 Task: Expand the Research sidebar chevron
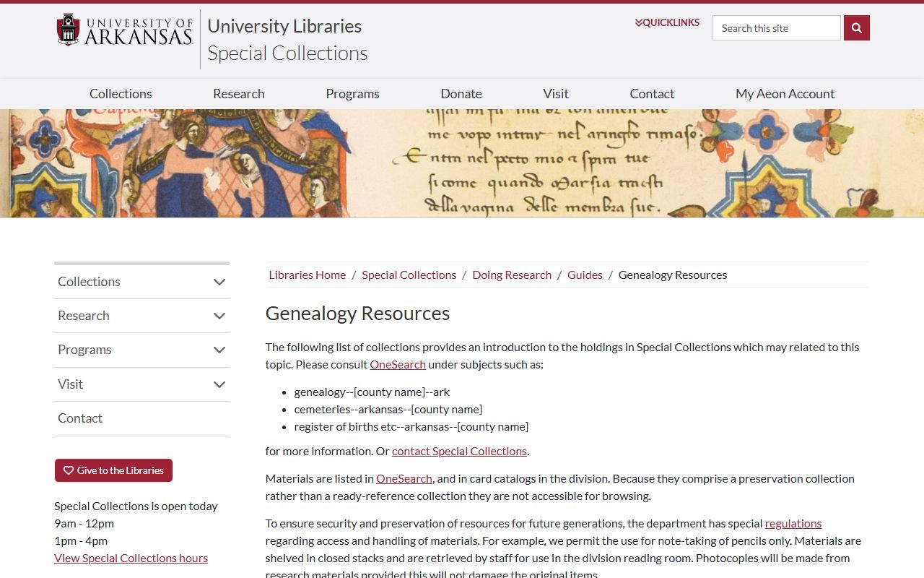pyautogui.click(x=219, y=316)
